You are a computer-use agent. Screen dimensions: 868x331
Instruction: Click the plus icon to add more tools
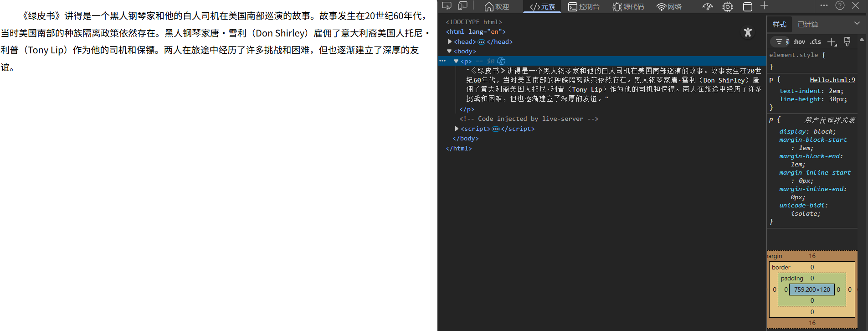tap(765, 5)
